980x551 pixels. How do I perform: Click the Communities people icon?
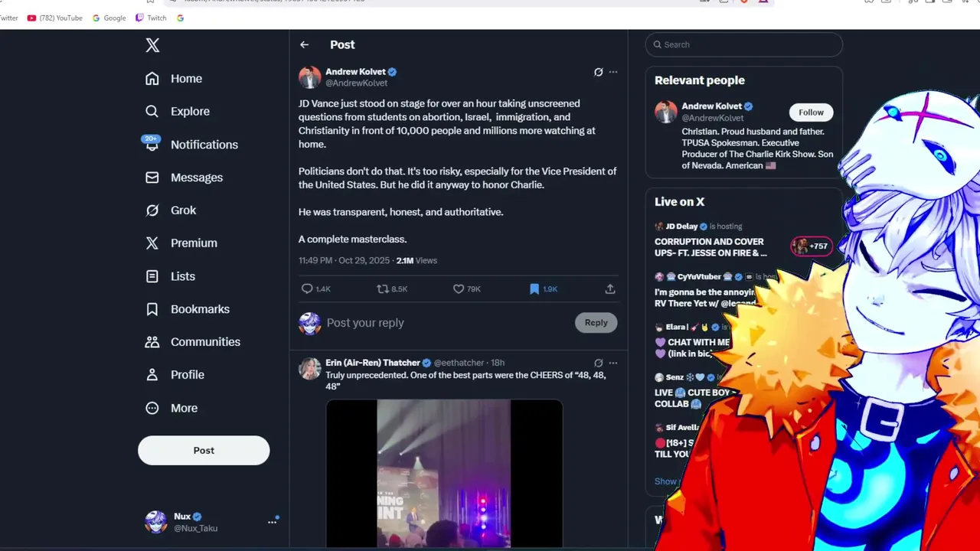pos(152,342)
